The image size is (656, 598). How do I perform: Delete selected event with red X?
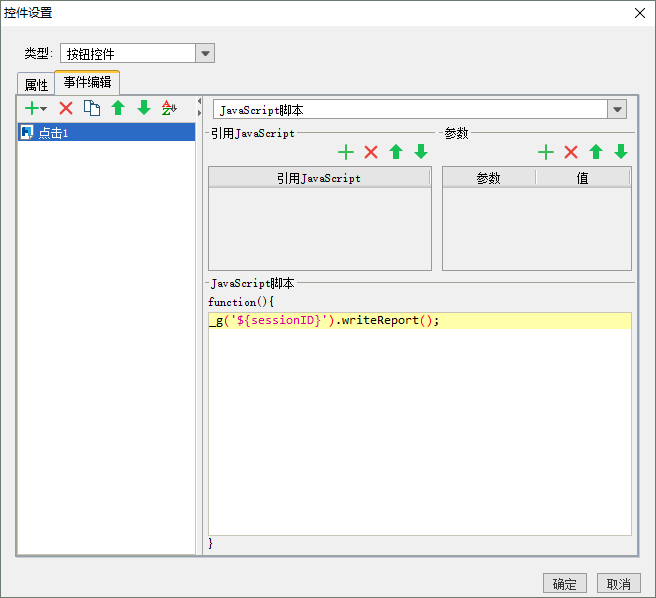[x=66, y=108]
